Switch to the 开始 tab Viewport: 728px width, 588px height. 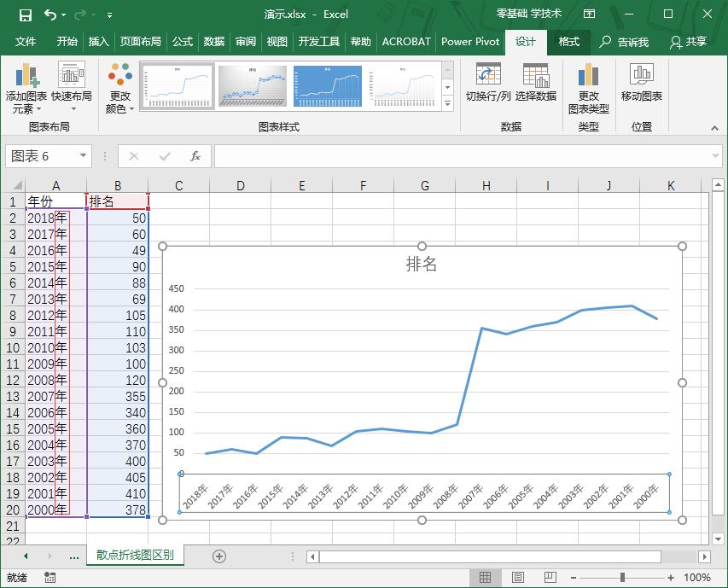[67, 42]
